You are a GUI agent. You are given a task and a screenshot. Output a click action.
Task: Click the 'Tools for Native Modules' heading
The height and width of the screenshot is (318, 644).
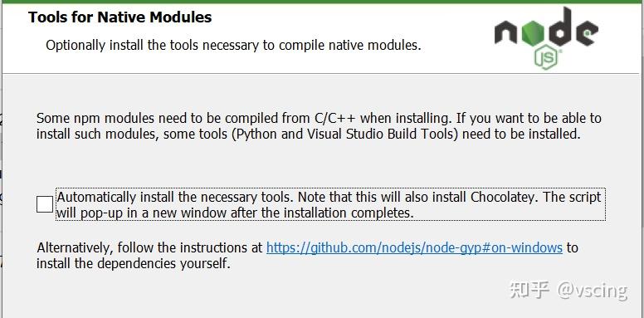(x=120, y=17)
